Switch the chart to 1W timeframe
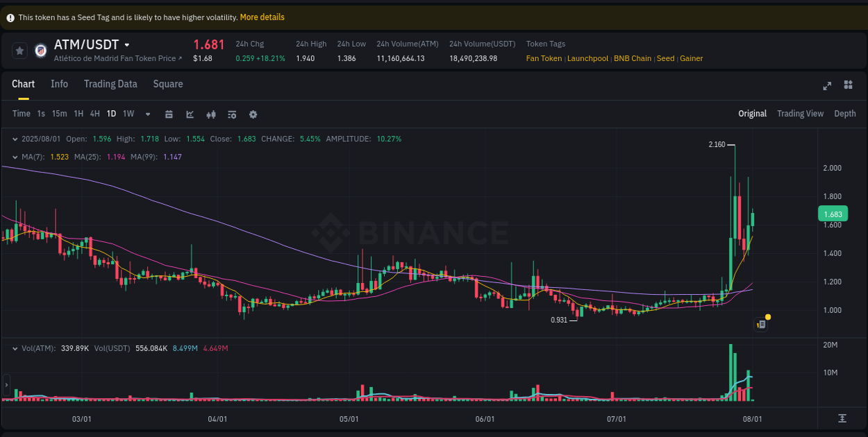This screenshot has width=868, height=437. pos(128,114)
